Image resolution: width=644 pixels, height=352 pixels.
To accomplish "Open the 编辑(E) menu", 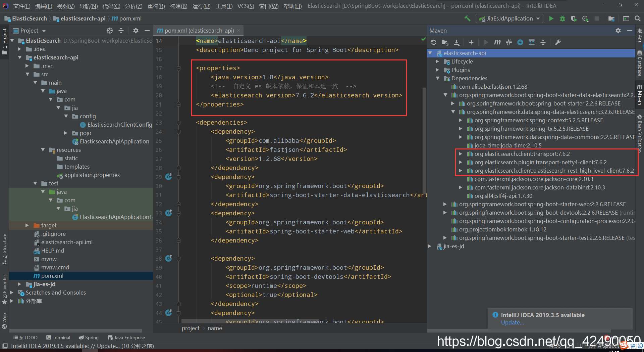I will coord(44,6).
